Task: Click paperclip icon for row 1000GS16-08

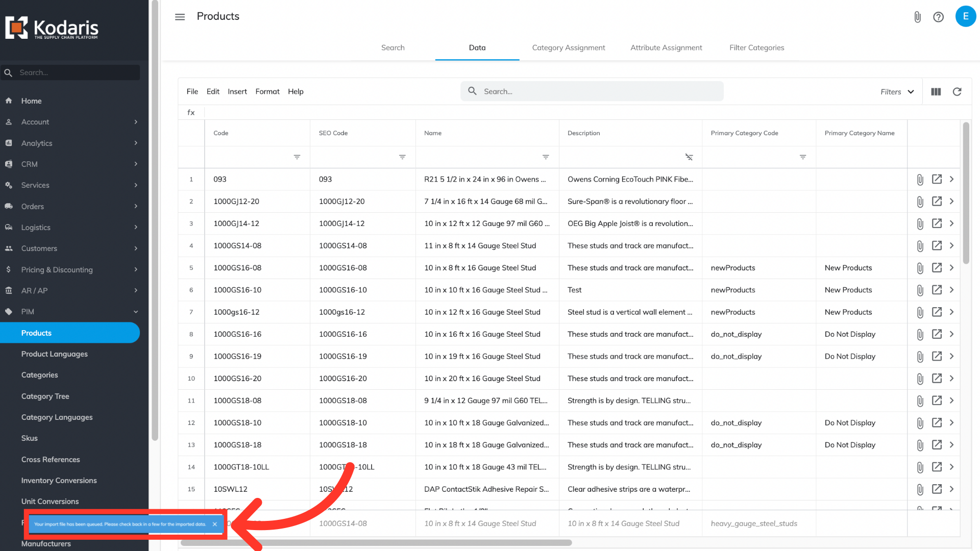Action: point(920,268)
